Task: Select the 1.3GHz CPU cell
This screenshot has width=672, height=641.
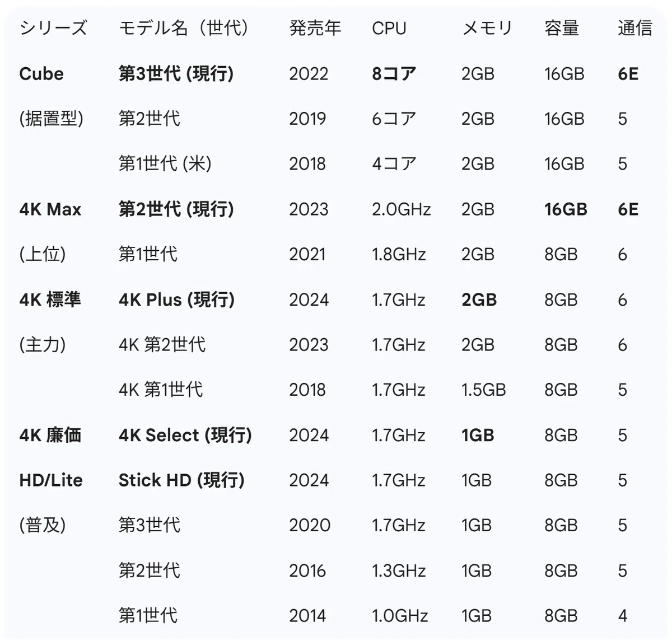Action: tap(399, 570)
